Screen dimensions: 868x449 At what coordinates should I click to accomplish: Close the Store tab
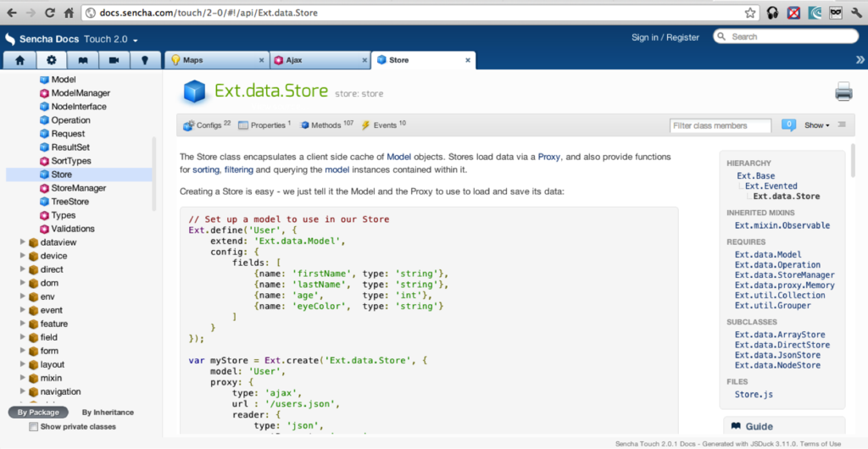[467, 59]
